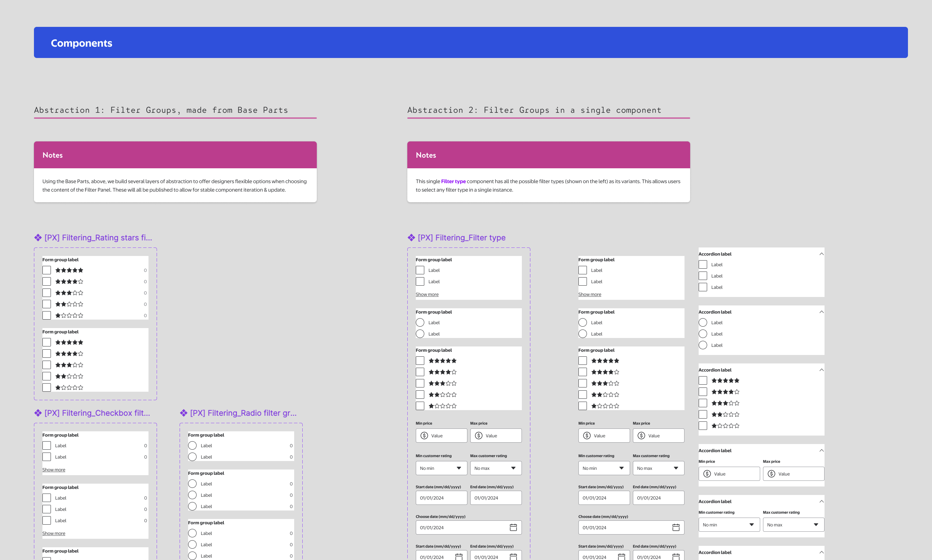Click calendar icon in second Choose date field
The height and width of the screenshot is (560, 932).
pos(676,527)
